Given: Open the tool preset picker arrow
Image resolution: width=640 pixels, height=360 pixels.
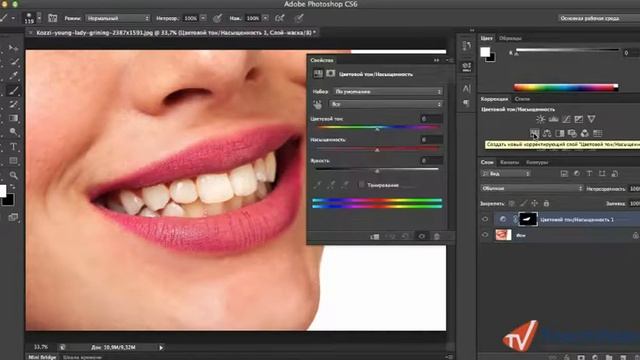Looking at the screenshot, I should pyautogui.click(x=13, y=18).
